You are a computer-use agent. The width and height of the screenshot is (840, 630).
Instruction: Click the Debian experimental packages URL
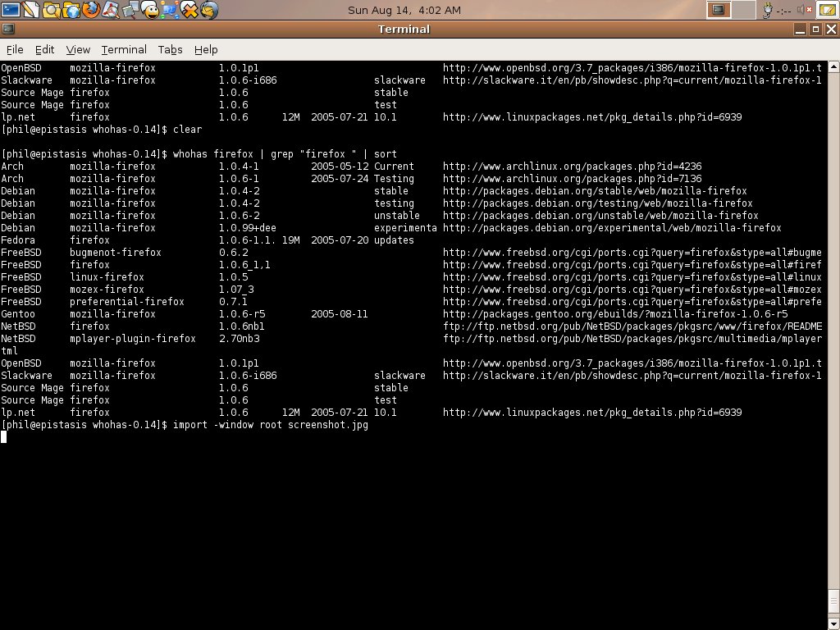coord(612,228)
